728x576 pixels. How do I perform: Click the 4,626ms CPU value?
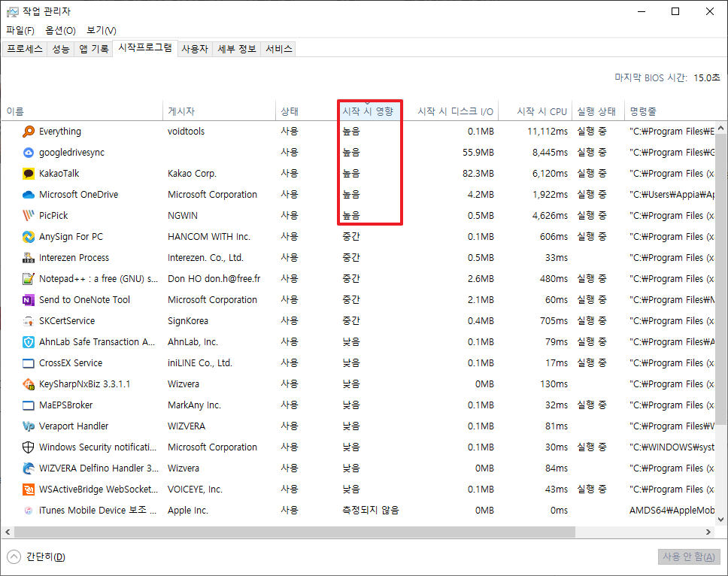pos(550,215)
